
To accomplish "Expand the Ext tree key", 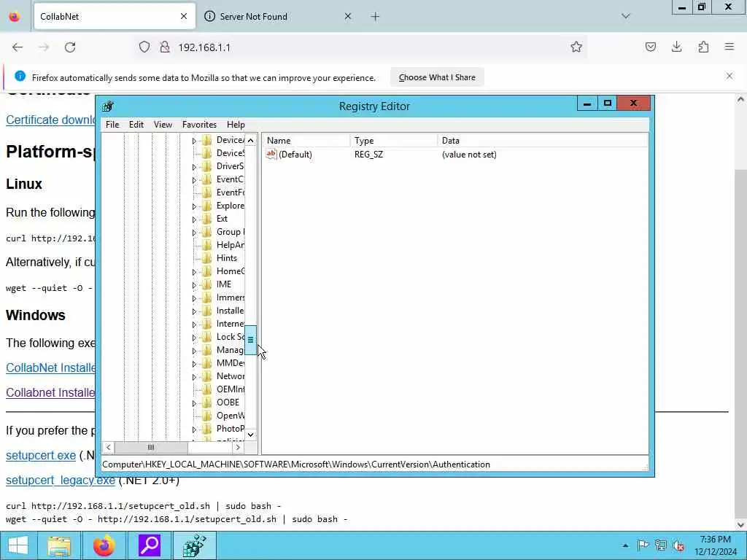I will [194, 219].
